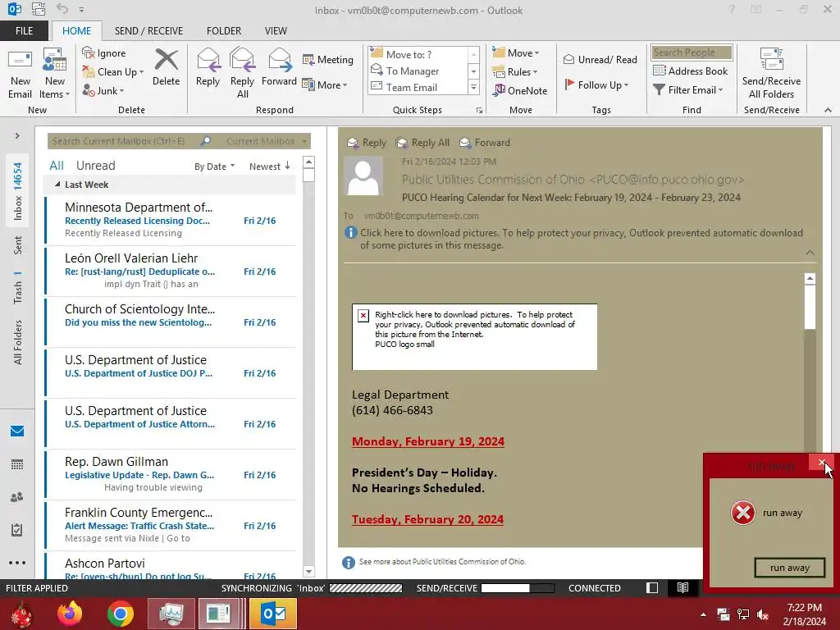Open the Trash folder in the sidebar
The height and width of the screenshot is (630, 840).
(18, 287)
